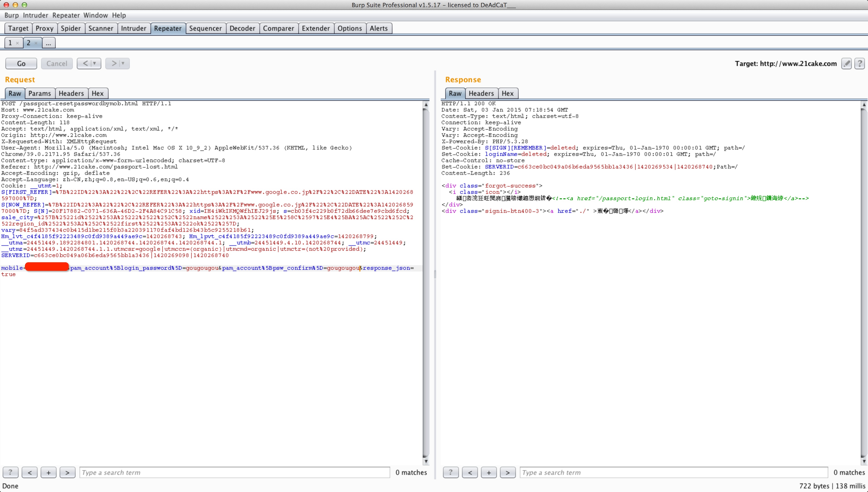Close Repeater tab 2
The width and height of the screenshot is (868, 492).
click(36, 43)
